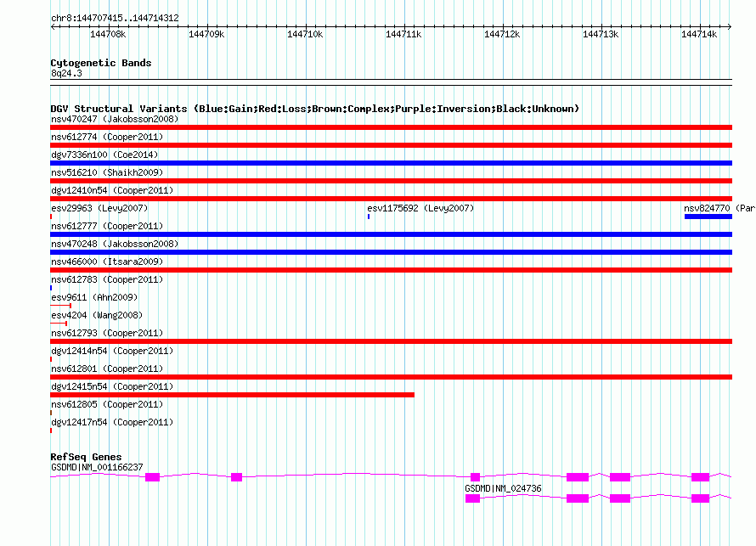Click the small blue tick under esv1175692
Screen dimensions: 756x546
tap(369, 217)
